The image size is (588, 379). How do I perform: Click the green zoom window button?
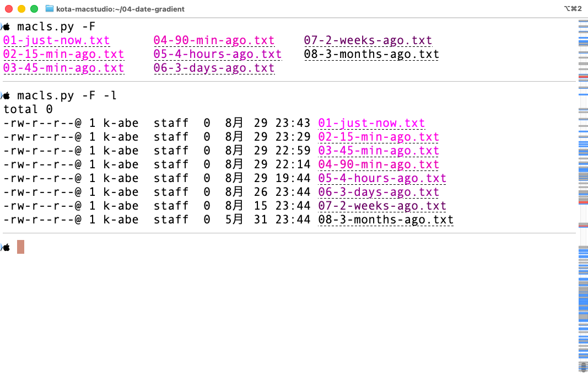coord(34,9)
